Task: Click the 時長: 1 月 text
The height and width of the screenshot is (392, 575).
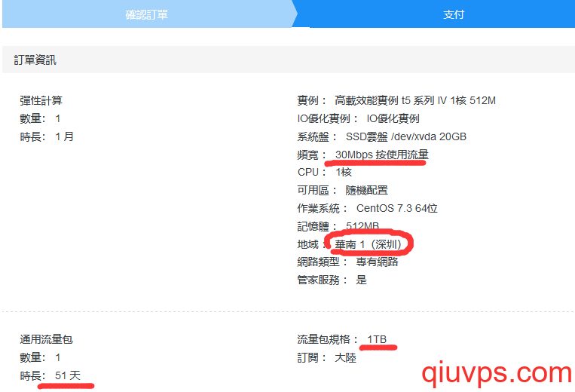Action: pos(47,136)
